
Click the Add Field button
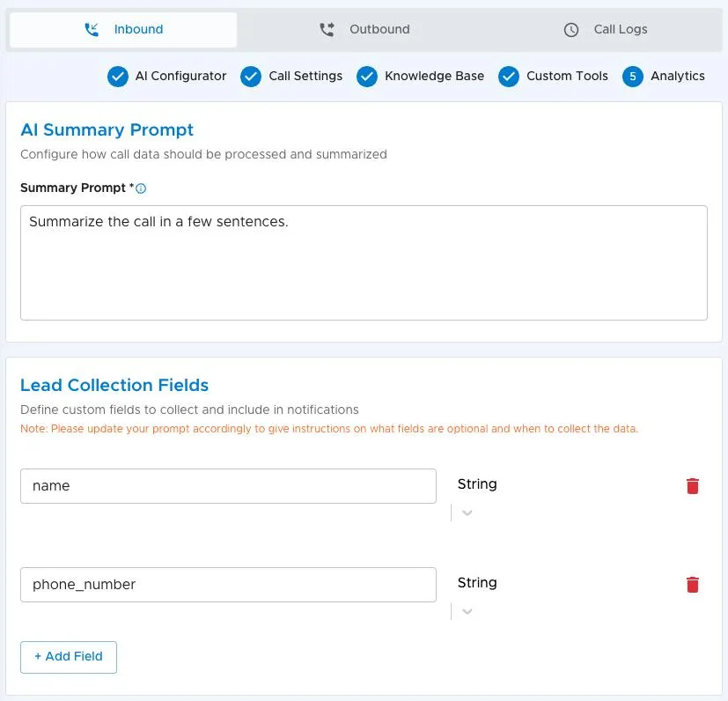tap(69, 657)
